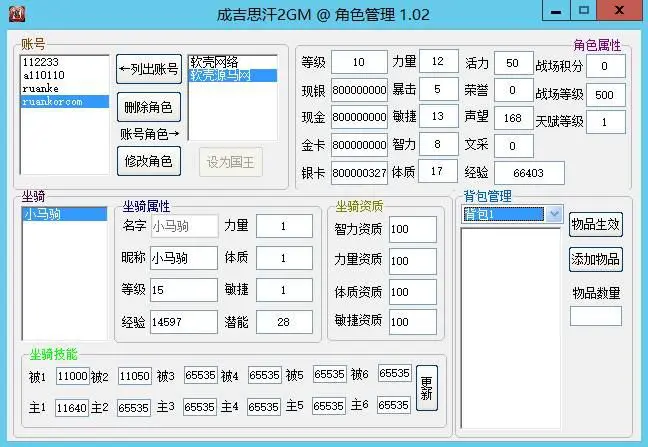Click the 主1 skill field showing 11640
The height and width of the screenshot is (447, 648).
[x=72, y=408]
